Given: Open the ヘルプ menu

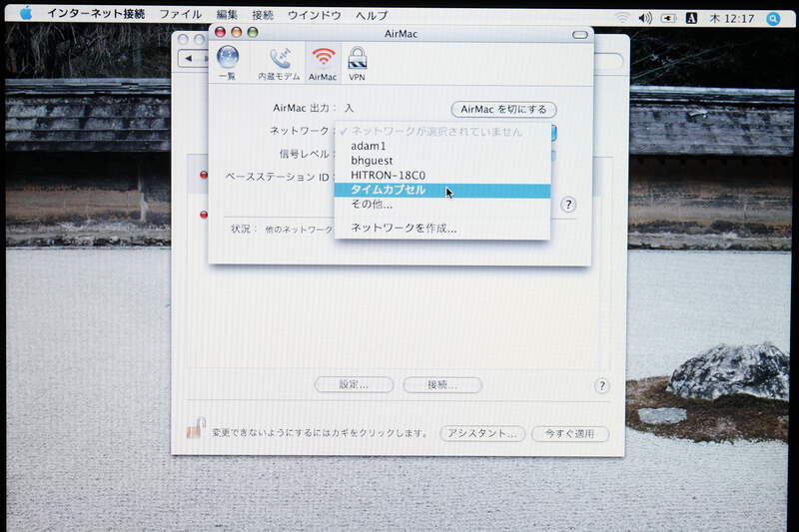Looking at the screenshot, I should 372,16.
